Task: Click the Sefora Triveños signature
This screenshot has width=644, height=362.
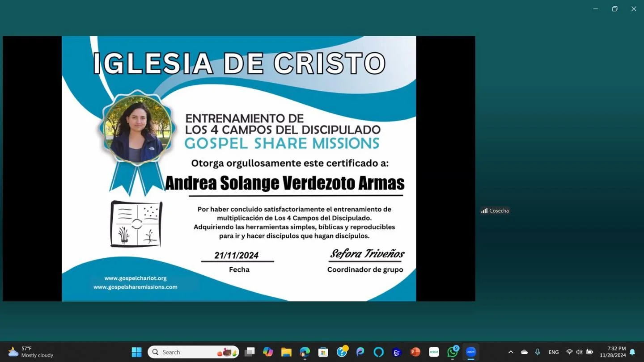Action: coord(367,254)
